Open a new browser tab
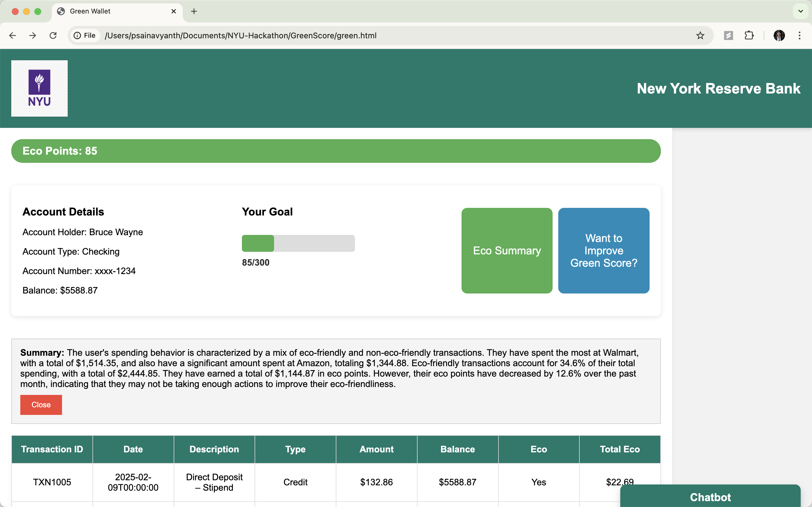Image resolution: width=812 pixels, height=507 pixels. pos(194,11)
